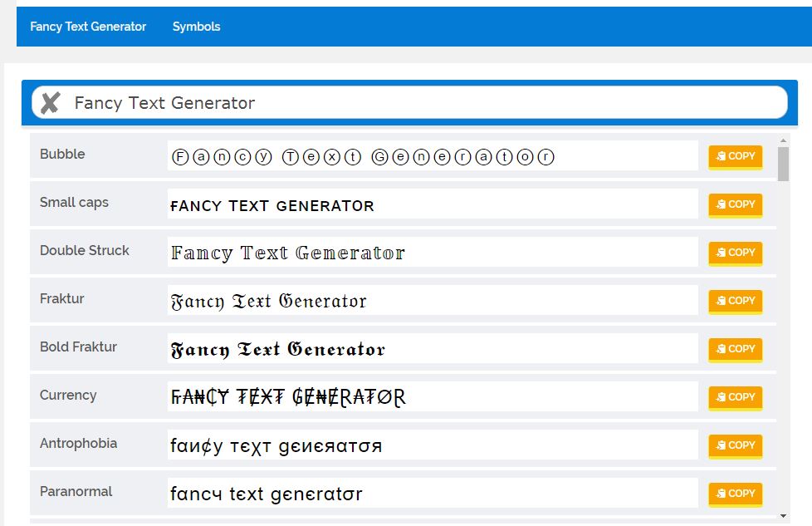Image resolution: width=812 pixels, height=526 pixels.
Task: Open the Fancy Text Generator nav link
Action: 88,27
